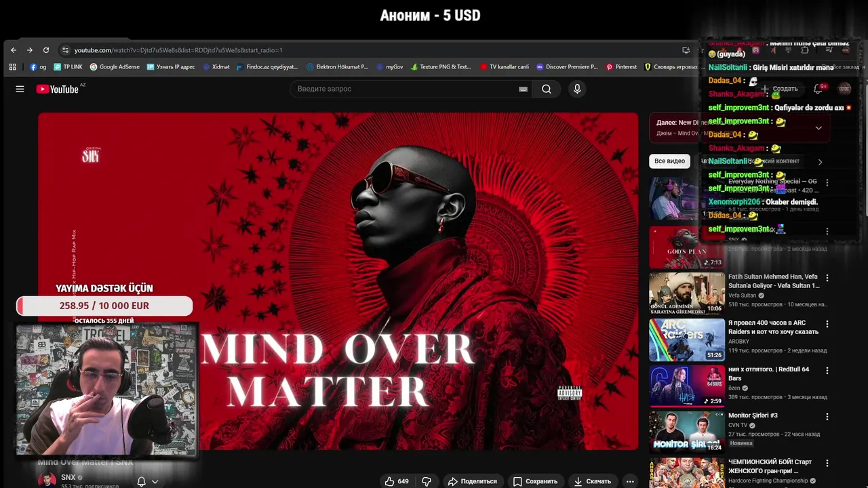Open the site info icon in the address bar
868x488 pixels.
click(x=65, y=50)
